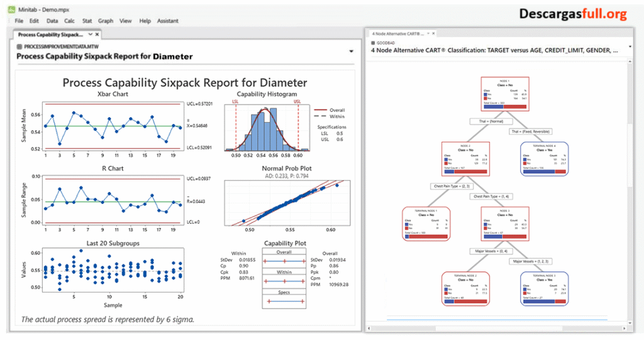Select Terminal Node 4 box in CART tree

(544, 159)
